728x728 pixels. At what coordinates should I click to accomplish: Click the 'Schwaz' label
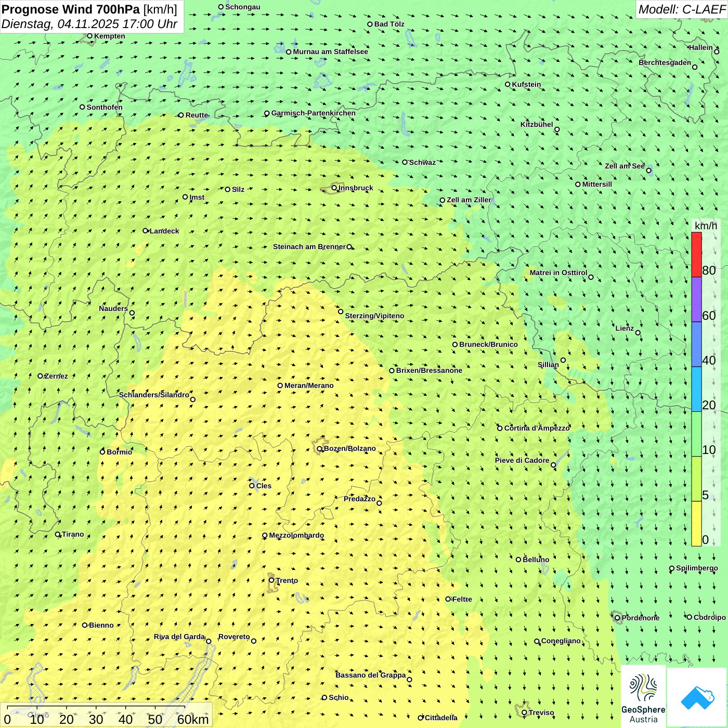click(x=422, y=162)
